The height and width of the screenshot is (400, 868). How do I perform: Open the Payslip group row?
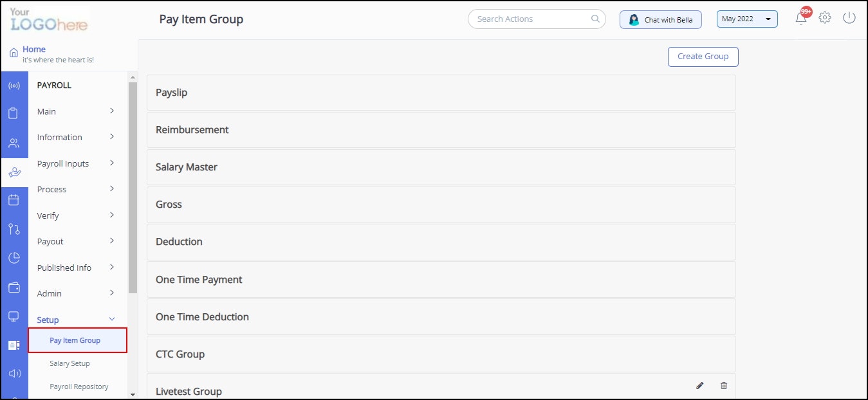[x=441, y=93]
